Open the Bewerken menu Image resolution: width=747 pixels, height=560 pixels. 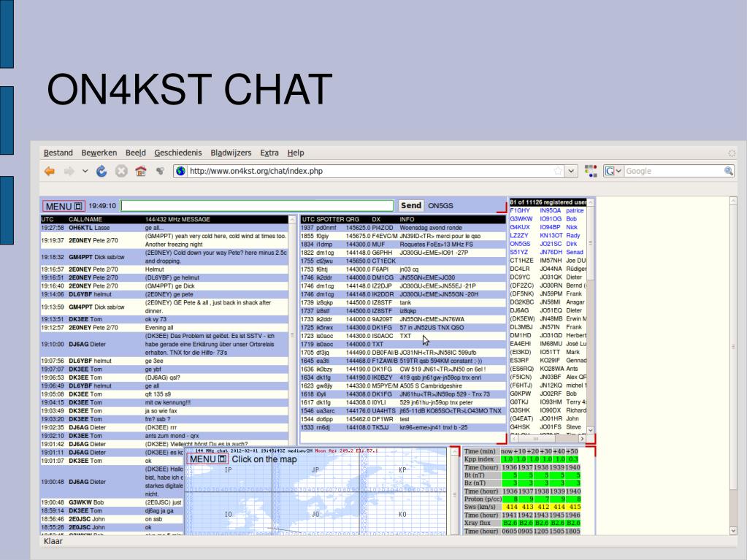coord(99,153)
